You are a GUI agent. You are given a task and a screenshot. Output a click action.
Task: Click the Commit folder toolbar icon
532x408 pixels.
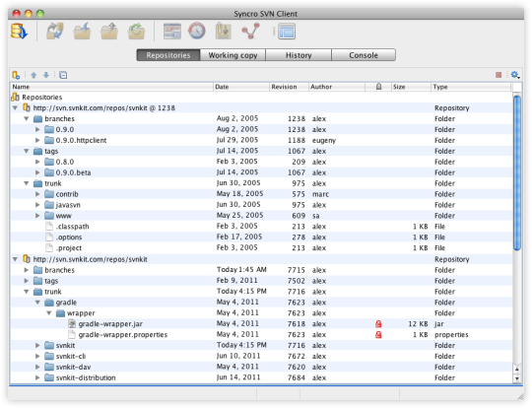[109, 32]
